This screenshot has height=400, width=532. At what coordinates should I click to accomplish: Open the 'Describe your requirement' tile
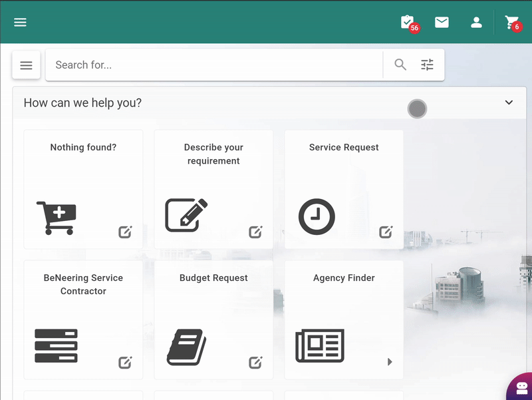(213, 189)
